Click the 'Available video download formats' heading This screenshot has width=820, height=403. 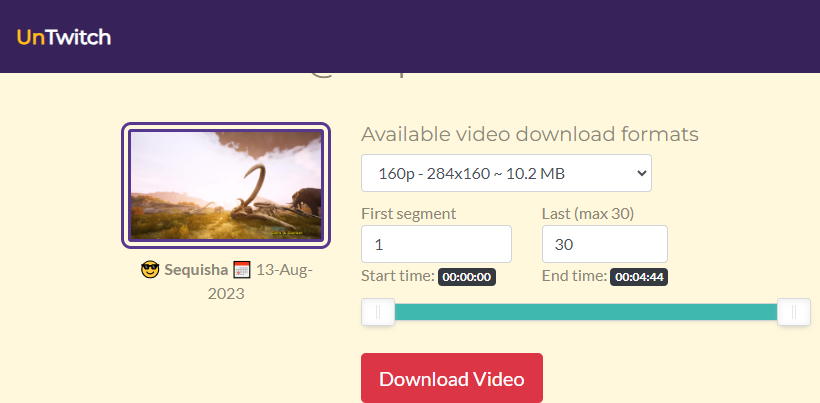[x=529, y=135]
